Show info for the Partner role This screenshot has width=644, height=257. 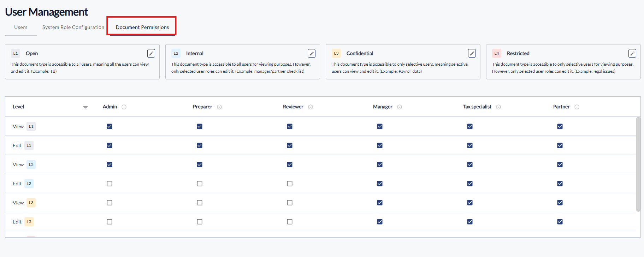coord(577,107)
